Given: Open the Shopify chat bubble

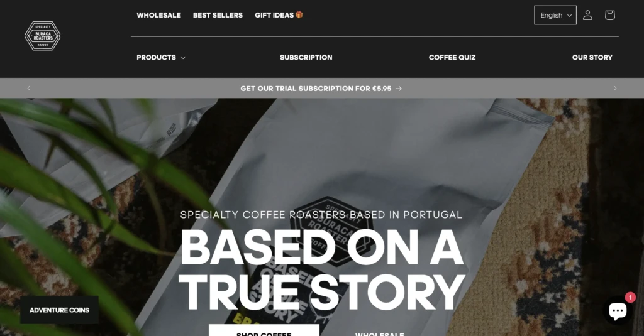Looking at the screenshot, I should click(x=618, y=310).
